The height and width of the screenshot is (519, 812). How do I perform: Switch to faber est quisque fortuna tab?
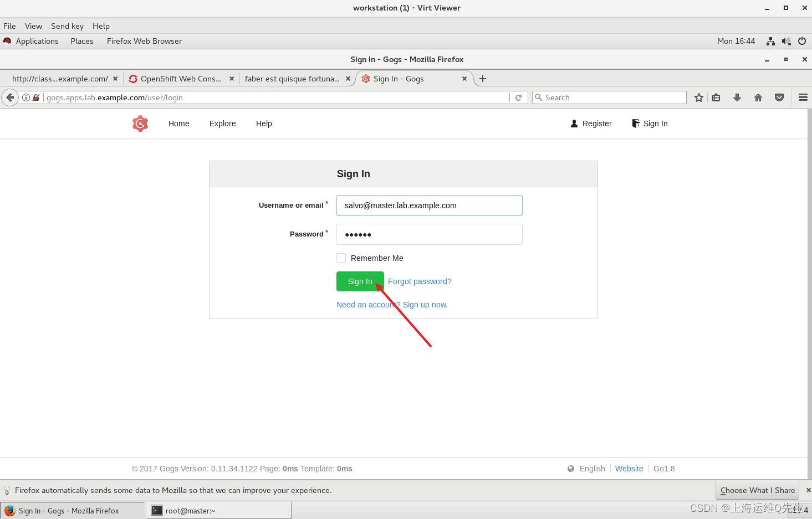tap(292, 79)
